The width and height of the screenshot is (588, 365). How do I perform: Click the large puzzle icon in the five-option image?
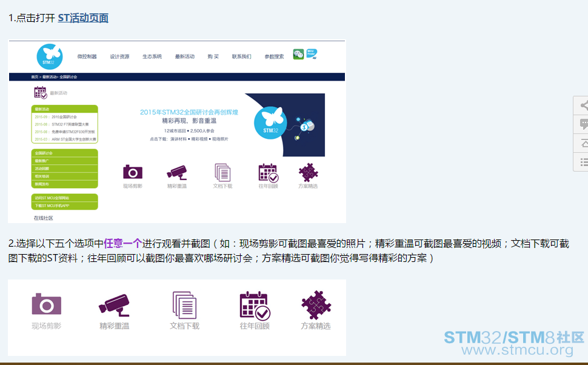tap(316, 305)
